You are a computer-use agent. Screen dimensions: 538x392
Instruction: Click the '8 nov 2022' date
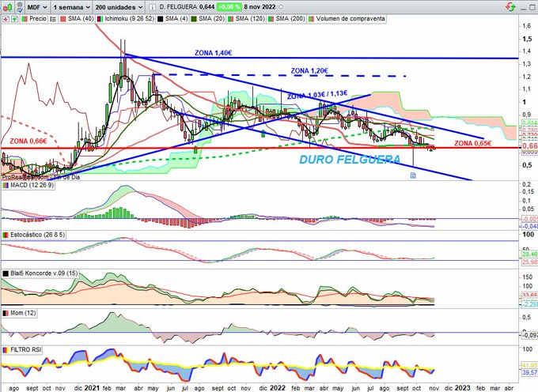[260, 7]
